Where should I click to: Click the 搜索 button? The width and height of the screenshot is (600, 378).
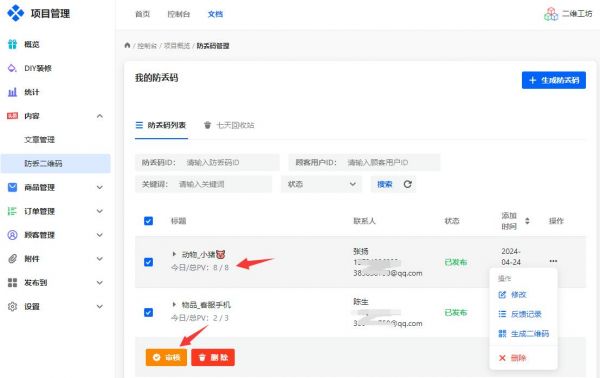(385, 184)
